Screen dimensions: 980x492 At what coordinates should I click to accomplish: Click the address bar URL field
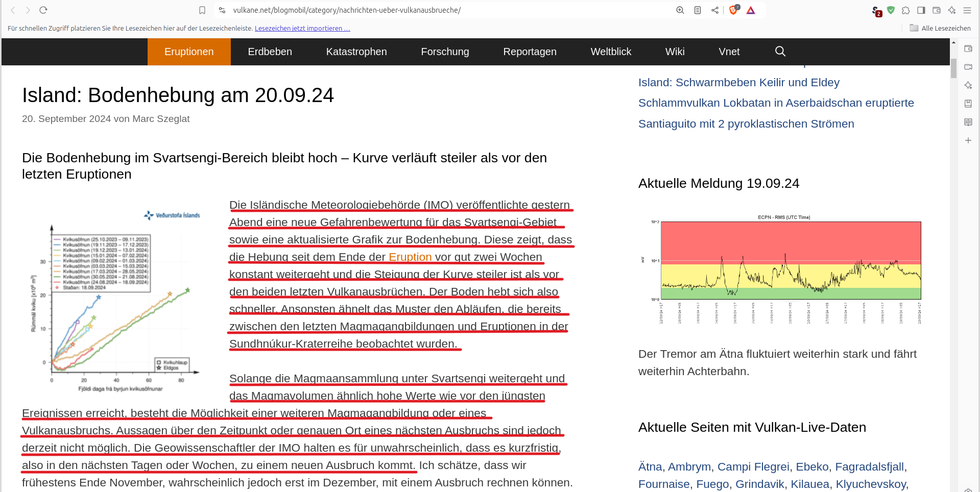[449, 10]
